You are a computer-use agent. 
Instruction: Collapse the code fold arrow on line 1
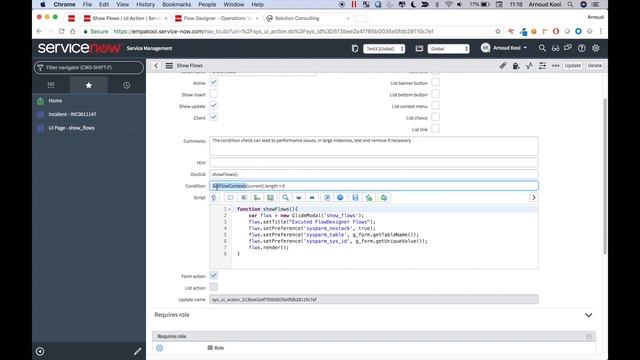coord(229,209)
